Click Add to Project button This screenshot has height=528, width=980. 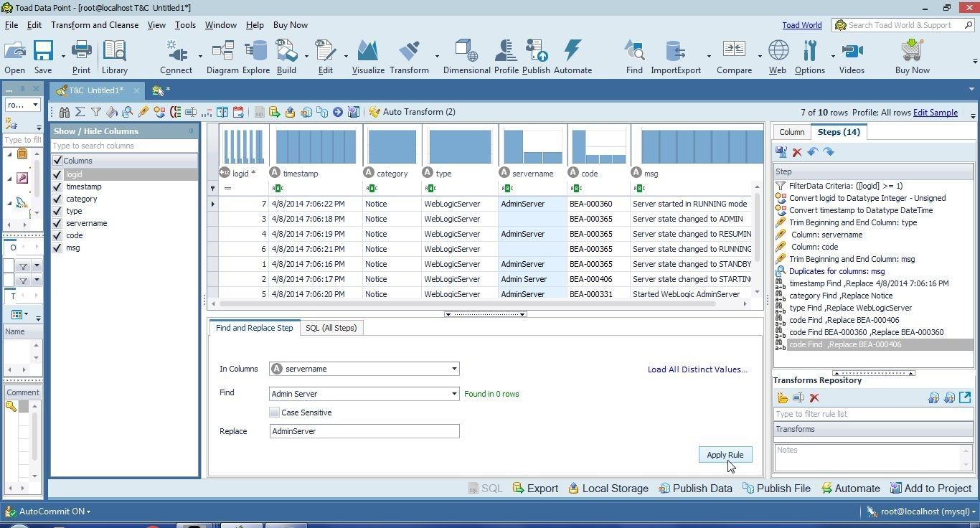coord(930,489)
